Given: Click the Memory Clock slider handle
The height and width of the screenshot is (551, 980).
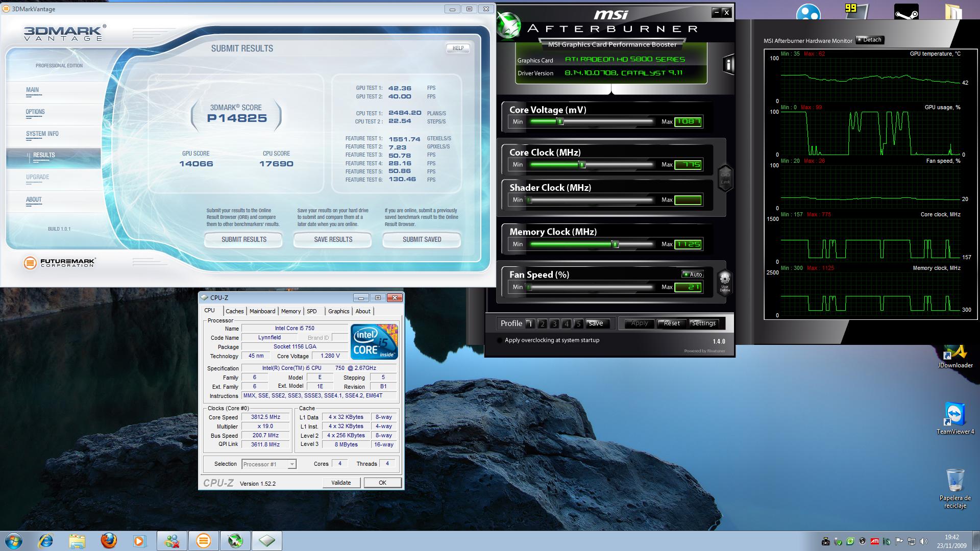Looking at the screenshot, I should pyautogui.click(x=616, y=244).
